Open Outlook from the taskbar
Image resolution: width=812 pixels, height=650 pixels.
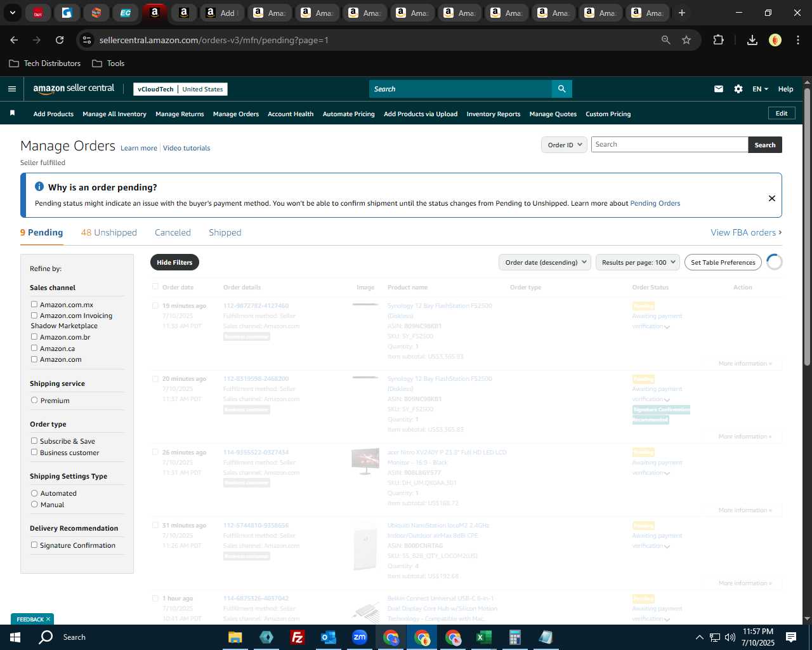328,637
